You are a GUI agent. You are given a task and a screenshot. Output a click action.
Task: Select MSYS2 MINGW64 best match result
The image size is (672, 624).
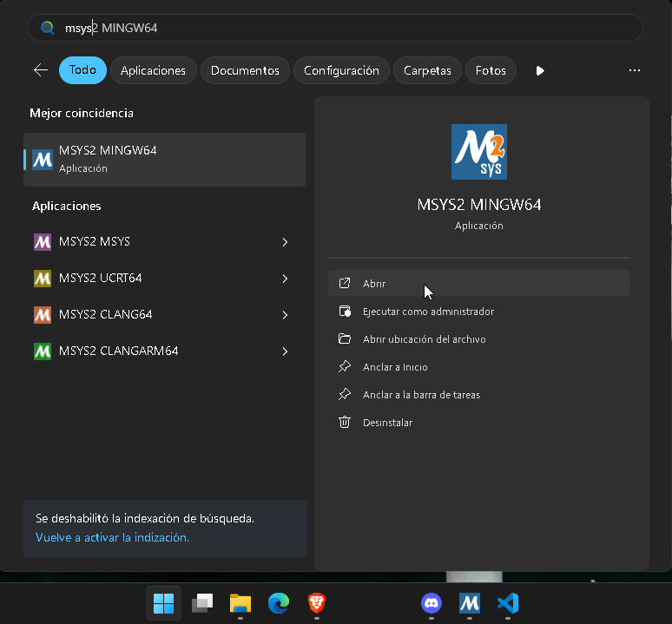165,160
